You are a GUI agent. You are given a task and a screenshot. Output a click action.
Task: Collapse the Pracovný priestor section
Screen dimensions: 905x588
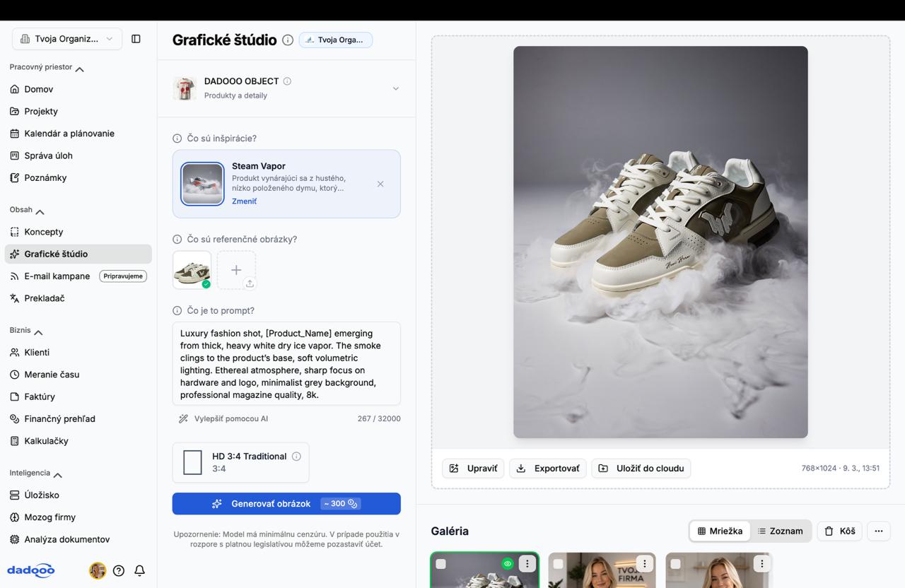click(x=79, y=69)
